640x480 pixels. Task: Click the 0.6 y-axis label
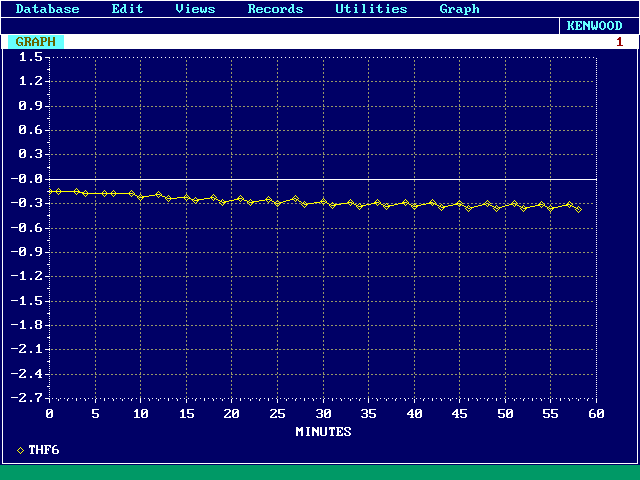point(31,130)
